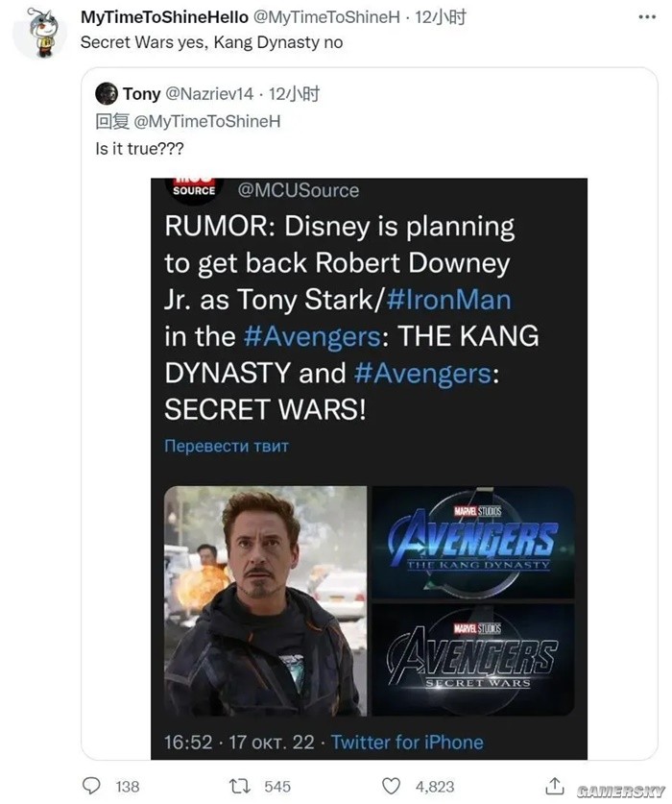Open the Tony Stark photo thumbnail

[265, 600]
